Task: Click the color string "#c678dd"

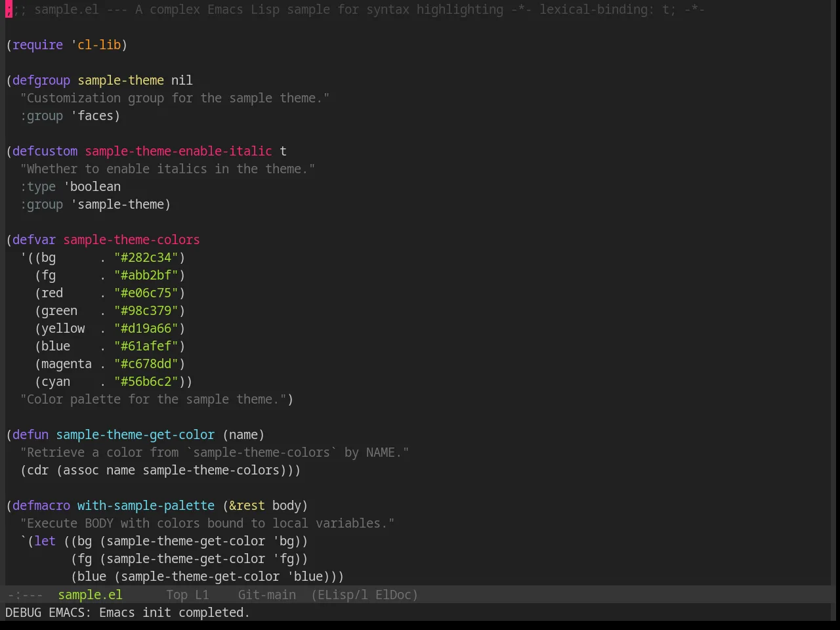Action: pos(146,364)
